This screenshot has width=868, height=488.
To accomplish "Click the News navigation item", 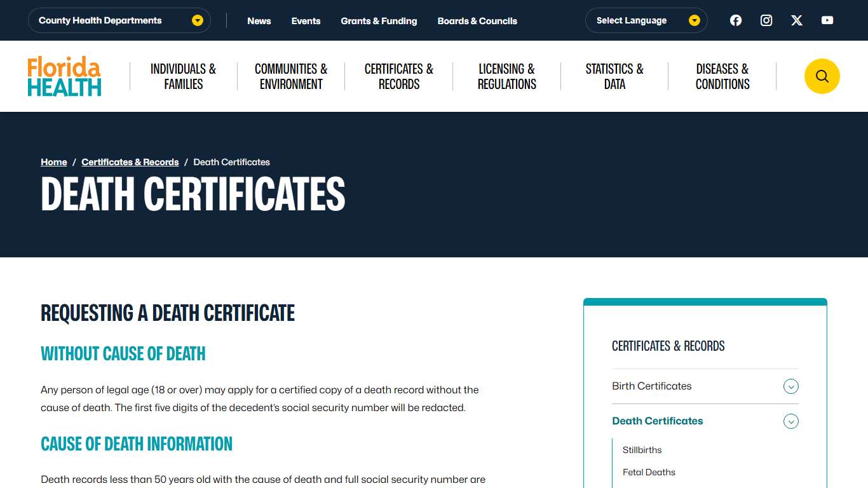I will click(259, 20).
